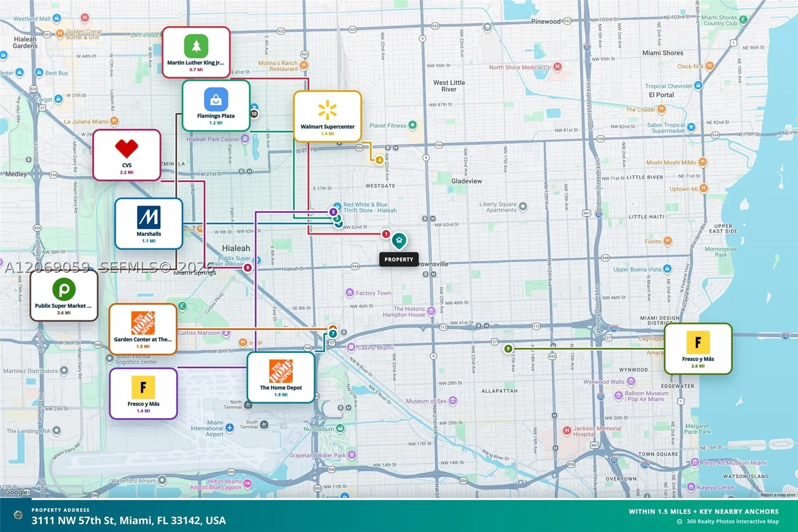The height and width of the screenshot is (532, 798).
Task: Click the Miami International Airport marker
Action: click(229, 428)
